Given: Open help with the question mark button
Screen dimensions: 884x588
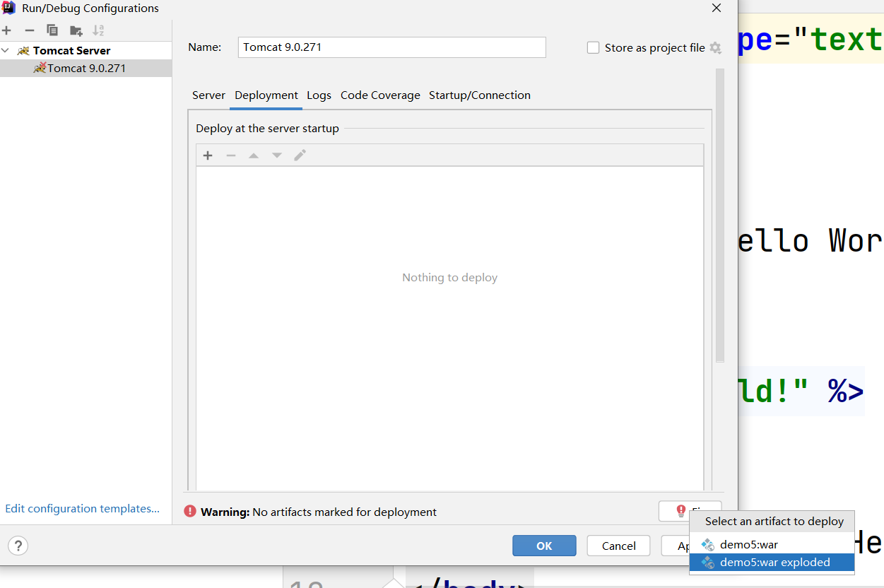Looking at the screenshot, I should click(x=18, y=546).
